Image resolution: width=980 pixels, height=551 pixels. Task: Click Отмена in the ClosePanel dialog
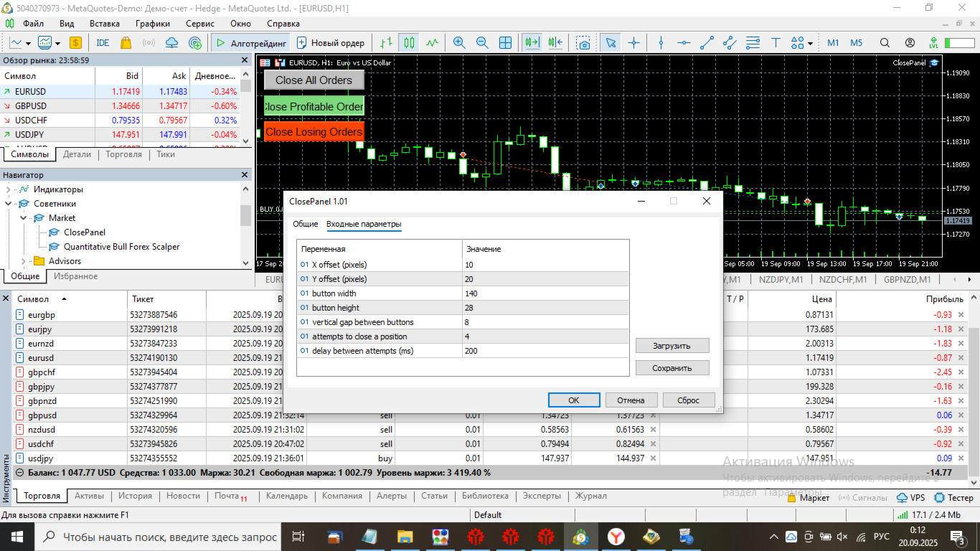point(631,400)
